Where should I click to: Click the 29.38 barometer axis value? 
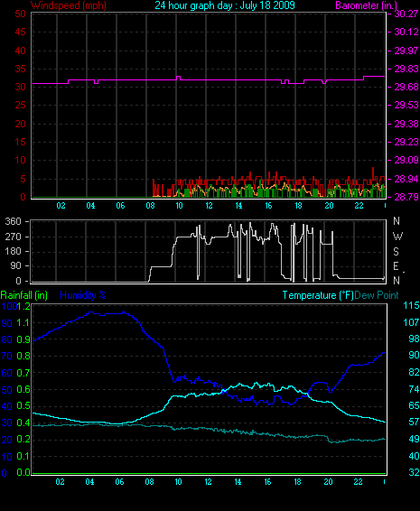click(406, 124)
